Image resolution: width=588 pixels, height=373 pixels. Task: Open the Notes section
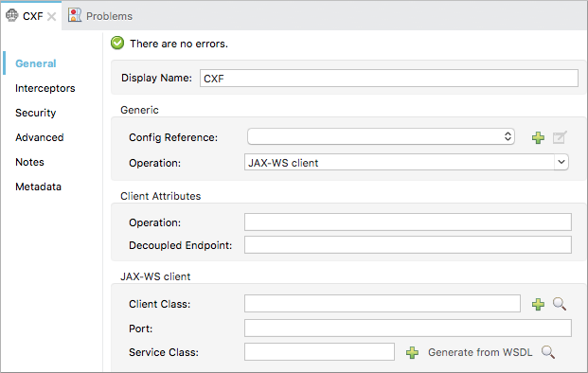coord(29,162)
